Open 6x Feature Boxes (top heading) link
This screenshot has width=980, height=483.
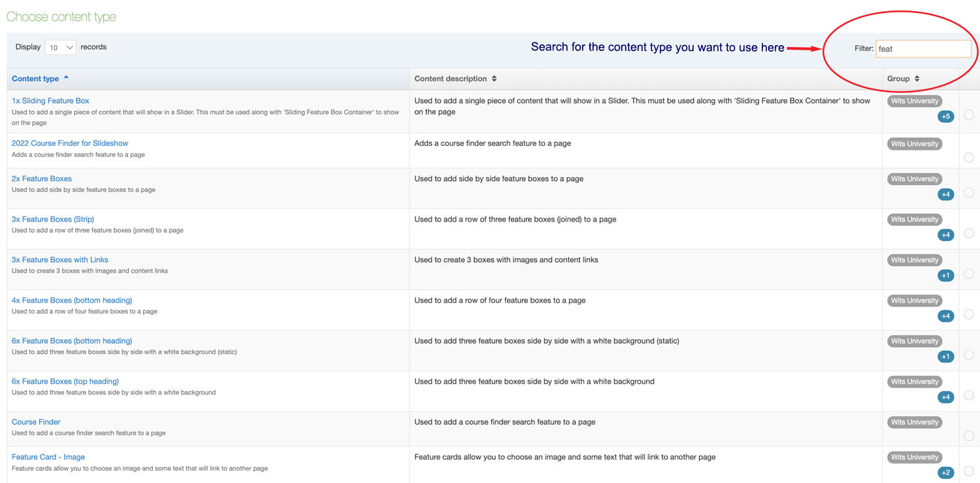tap(65, 381)
